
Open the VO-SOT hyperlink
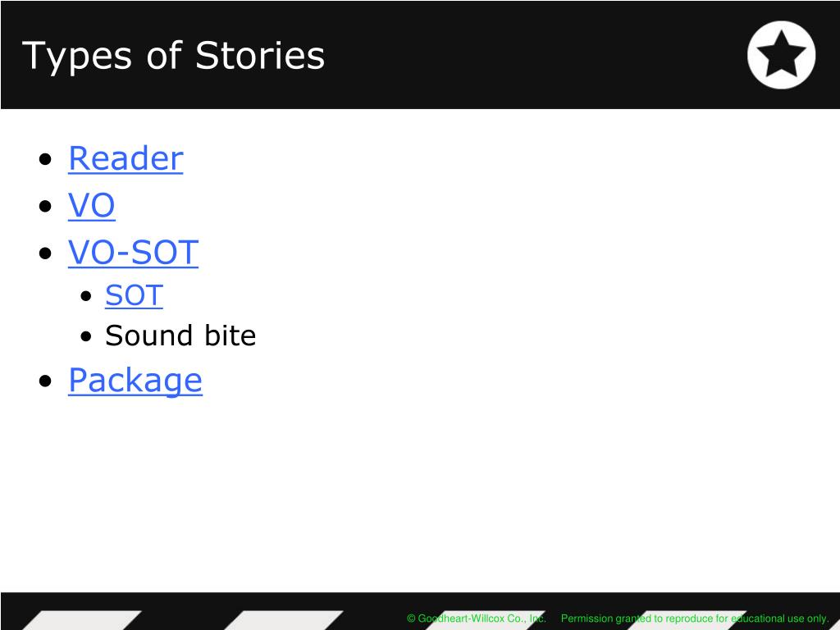pos(134,253)
